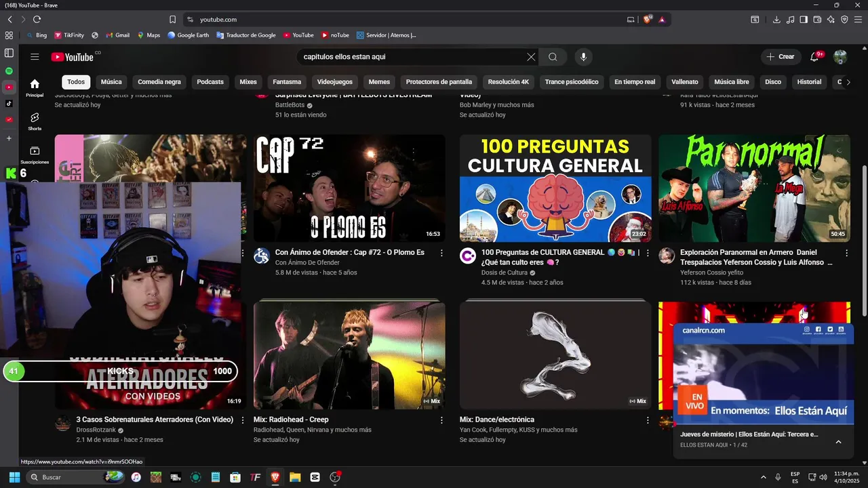Bookmark this page in Brave
Screen dimensions: 868x488
tap(172, 20)
